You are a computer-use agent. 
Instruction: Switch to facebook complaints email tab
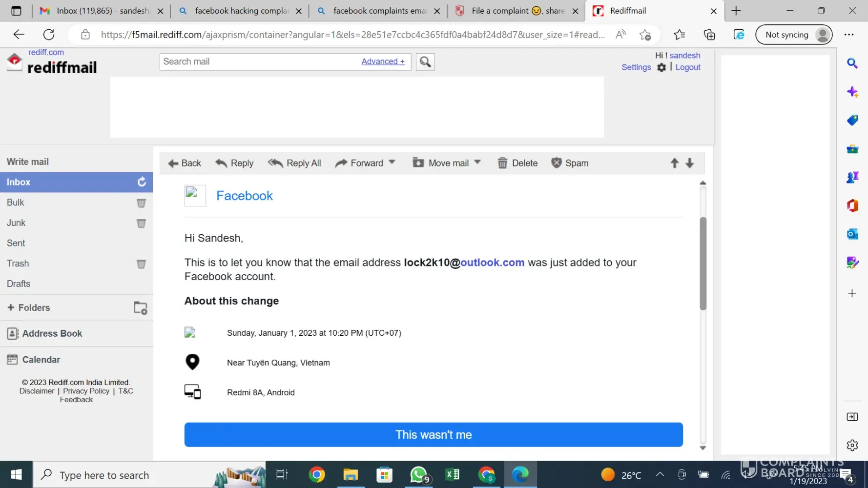pos(378,11)
